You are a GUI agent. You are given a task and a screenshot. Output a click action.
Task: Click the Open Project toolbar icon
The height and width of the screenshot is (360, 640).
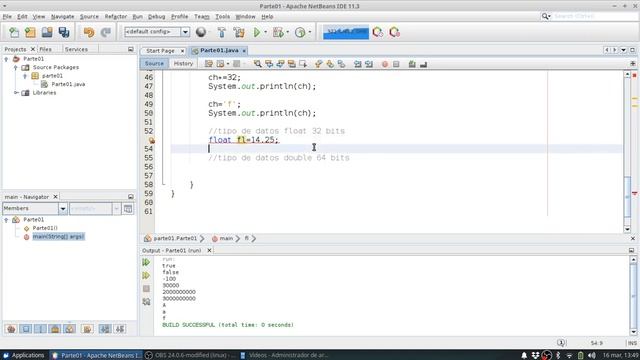pyautogui.click(x=47, y=32)
